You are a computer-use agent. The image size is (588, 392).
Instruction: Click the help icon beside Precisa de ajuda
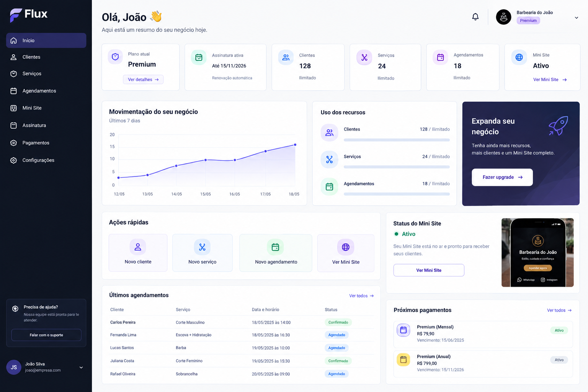coord(15,309)
